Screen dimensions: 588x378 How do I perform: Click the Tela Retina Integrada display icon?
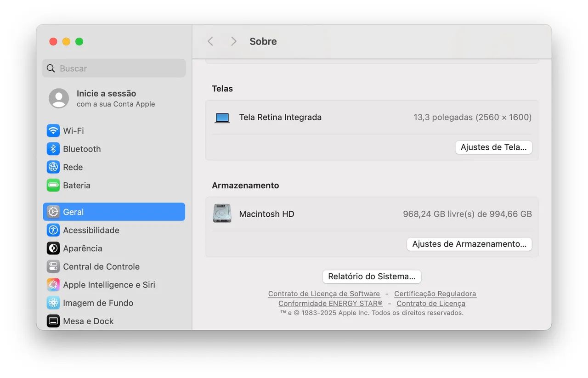click(222, 117)
